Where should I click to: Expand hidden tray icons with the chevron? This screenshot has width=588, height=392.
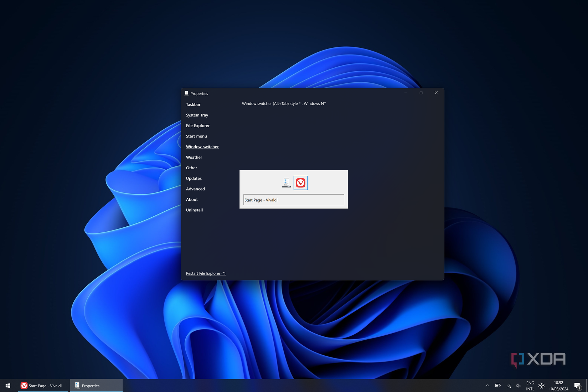(x=487, y=386)
